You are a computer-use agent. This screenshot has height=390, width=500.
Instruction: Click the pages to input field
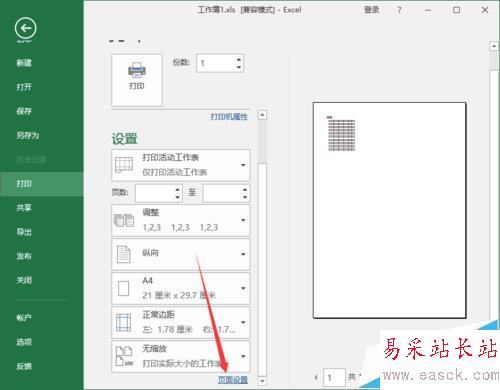click(222, 193)
